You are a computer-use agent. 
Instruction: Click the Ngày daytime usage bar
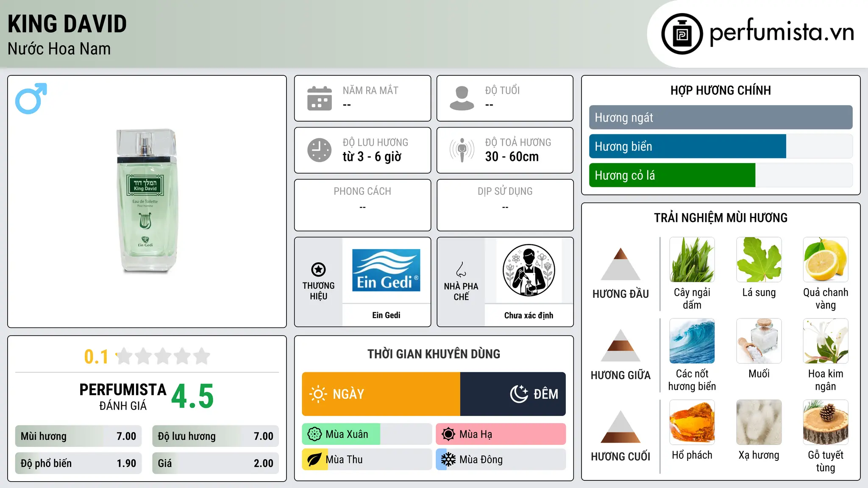381,394
